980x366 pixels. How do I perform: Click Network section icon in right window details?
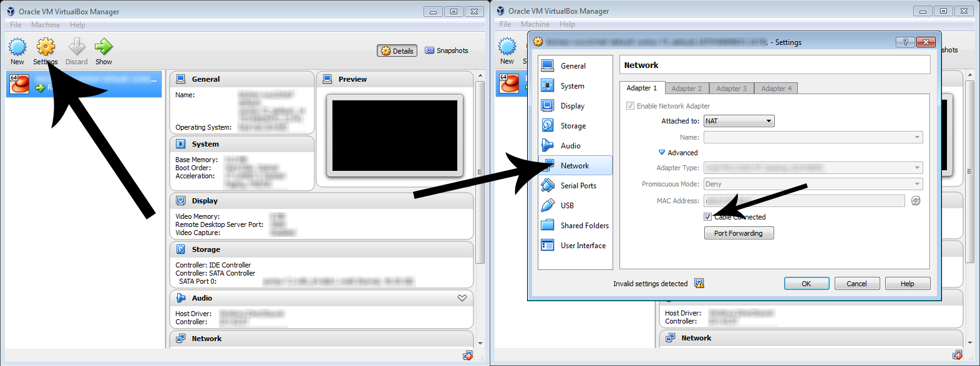671,338
